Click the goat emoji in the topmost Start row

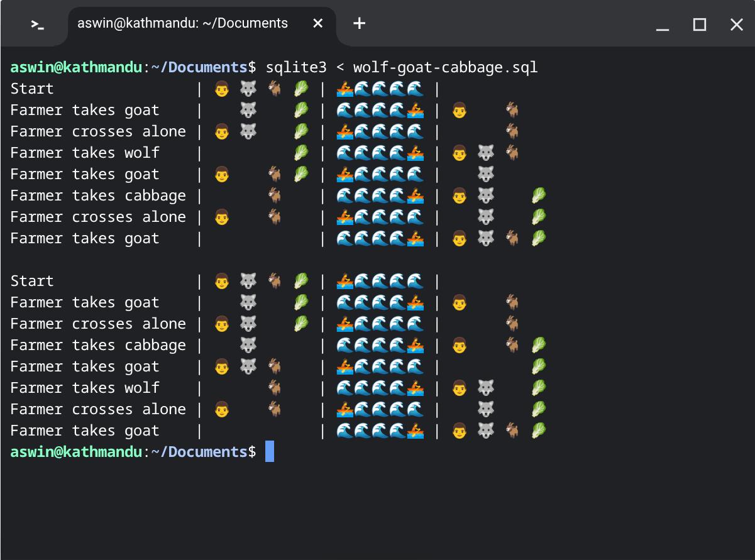(x=275, y=89)
